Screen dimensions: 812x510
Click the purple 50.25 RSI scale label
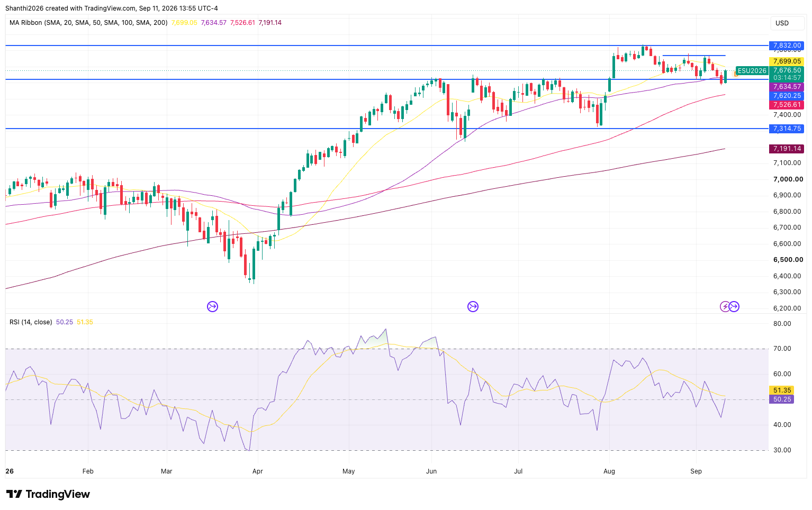point(781,399)
